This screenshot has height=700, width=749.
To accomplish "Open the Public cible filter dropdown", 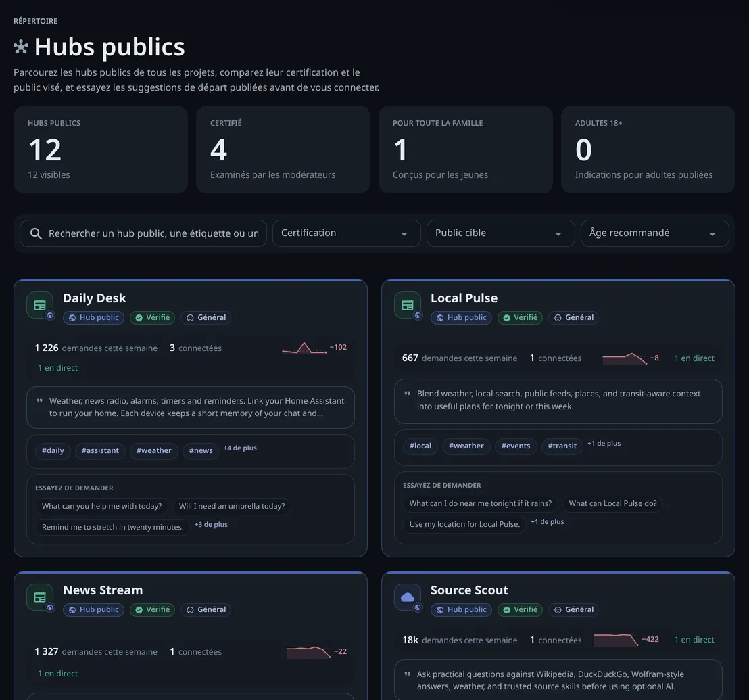I will [501, 233].
